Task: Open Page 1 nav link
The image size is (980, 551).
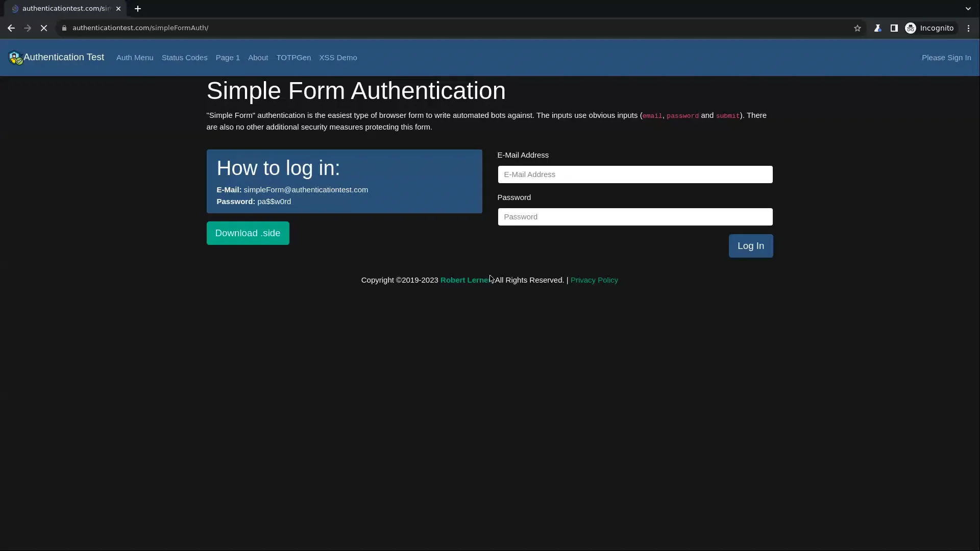Action: coord(228,58)
